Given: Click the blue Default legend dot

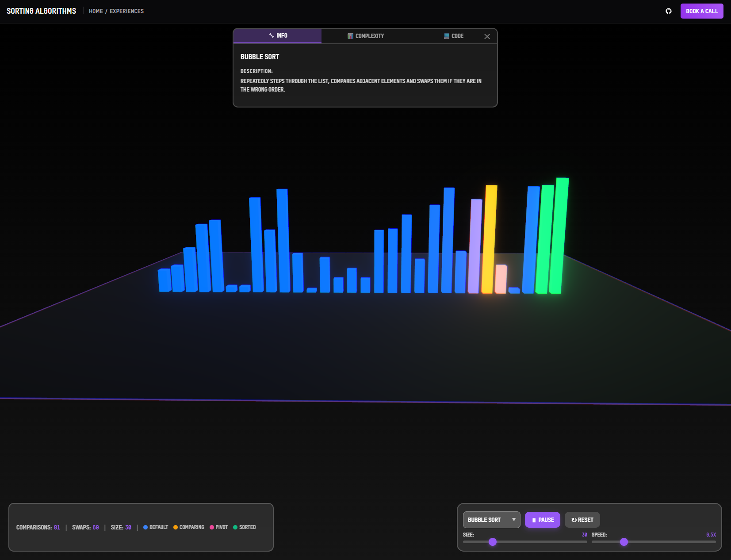Looking at the screenshot, I should tap(145, 527).
